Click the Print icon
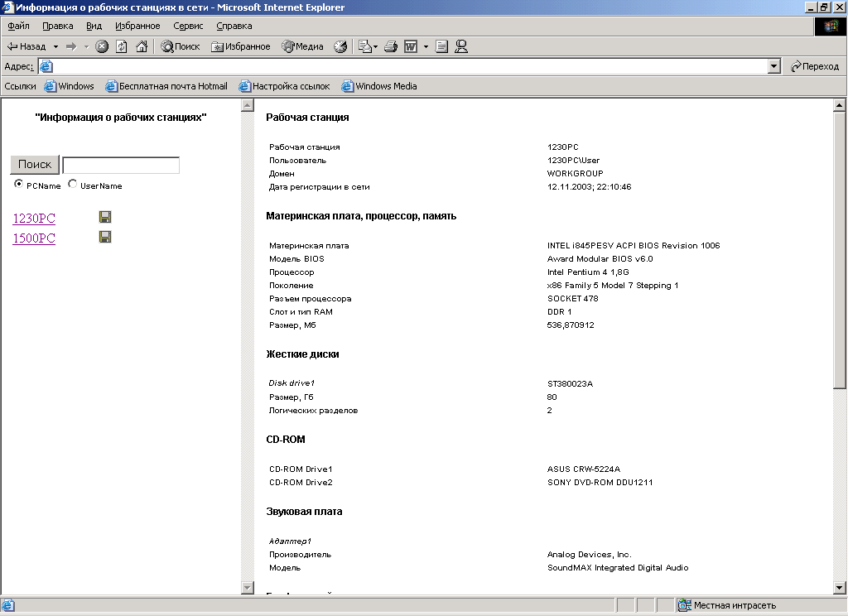This screenshot has height=616, width=848. pyautogui.click(x=391, y=46)
